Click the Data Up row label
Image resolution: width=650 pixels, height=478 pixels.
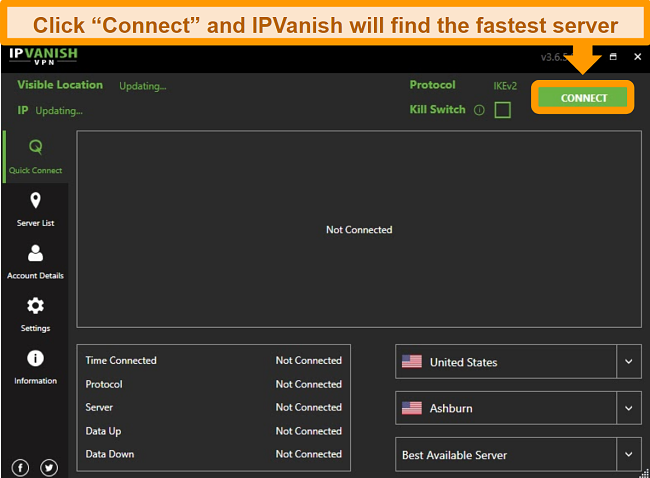tap(103, 431)
